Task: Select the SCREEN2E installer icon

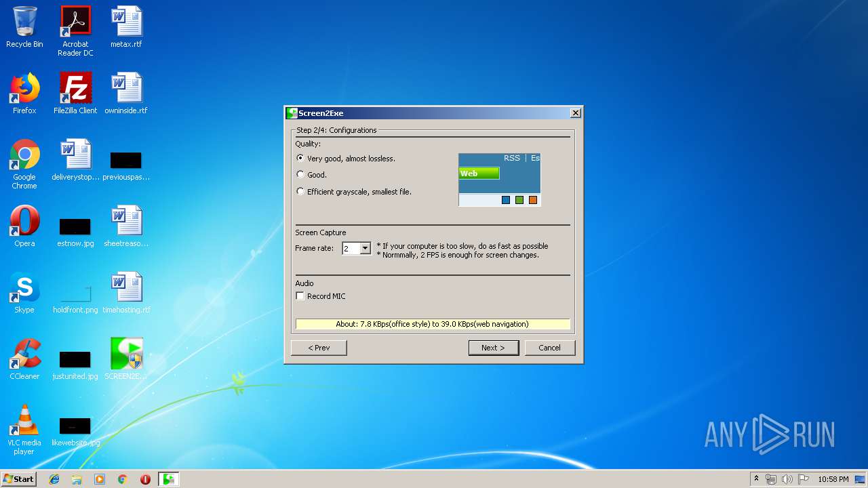Action: [x=126, y=359]
